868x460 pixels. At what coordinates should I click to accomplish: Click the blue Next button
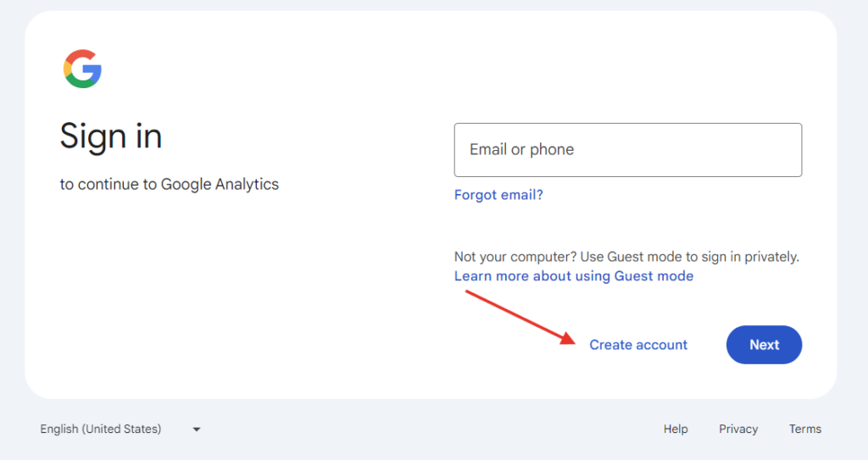(764, 345)
